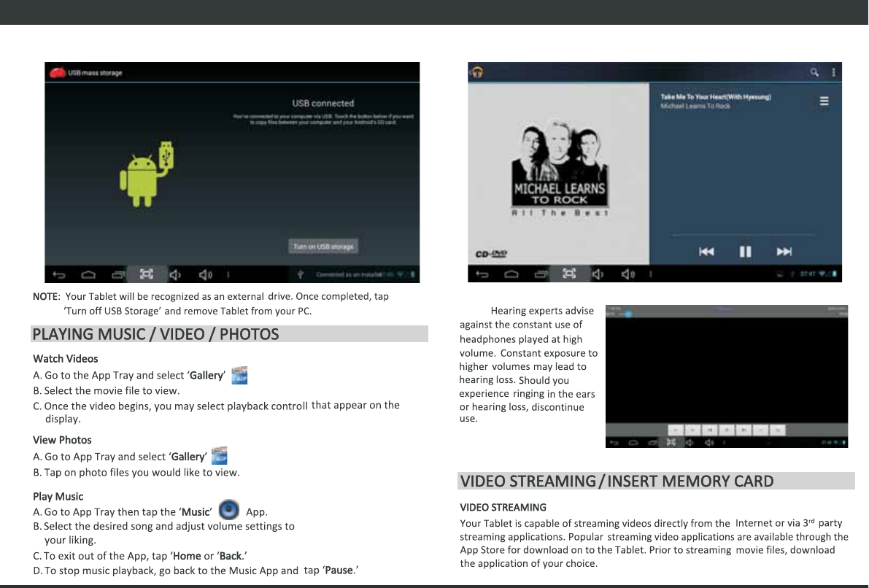Open the three-dot menu in USB screenshot nav bar
This screenshot has height=588, width=869.
coord(228,274)
